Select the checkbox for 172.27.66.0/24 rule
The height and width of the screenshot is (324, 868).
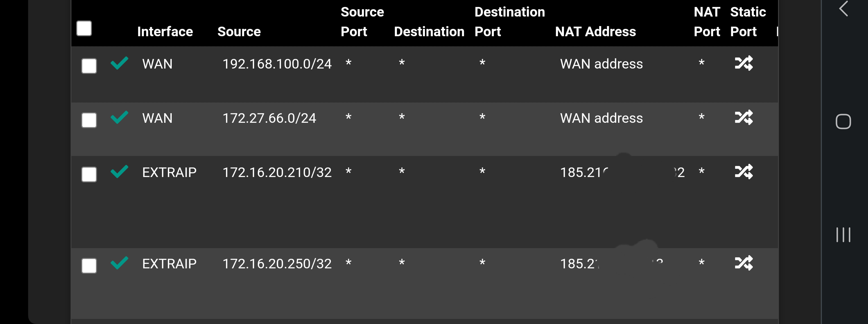click(89, 120)
